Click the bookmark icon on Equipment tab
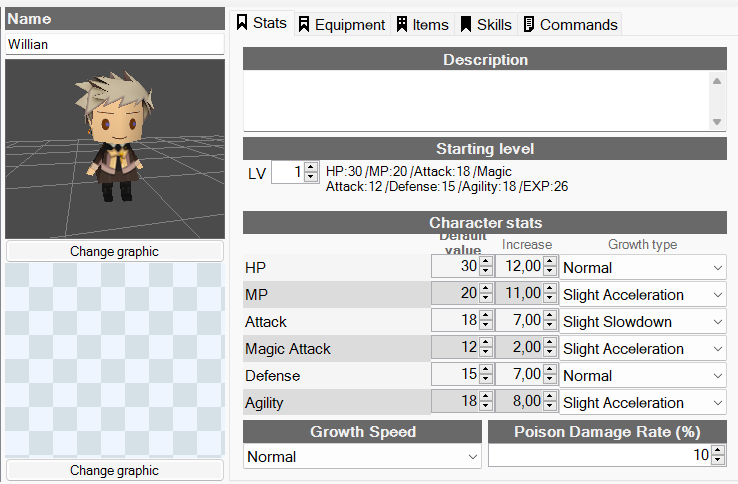Viewport: 738px width, 484px height. pyautogui.click(x=304, y=25)
